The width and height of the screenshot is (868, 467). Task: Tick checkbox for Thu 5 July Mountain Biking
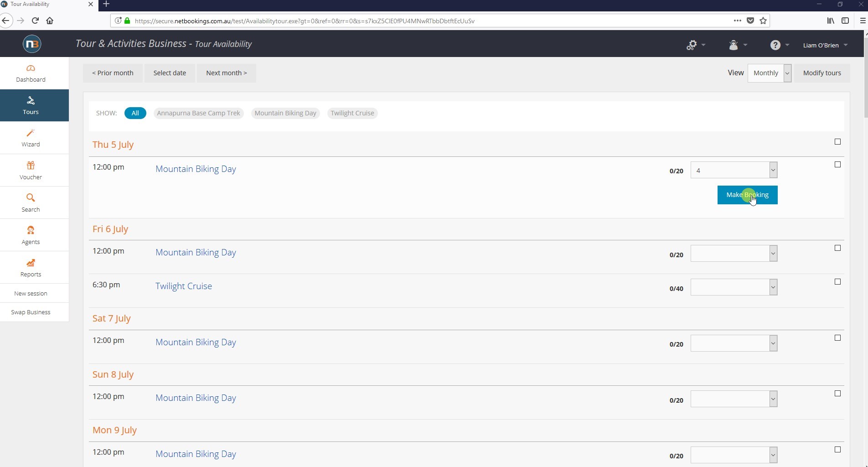tap(837, 165)
